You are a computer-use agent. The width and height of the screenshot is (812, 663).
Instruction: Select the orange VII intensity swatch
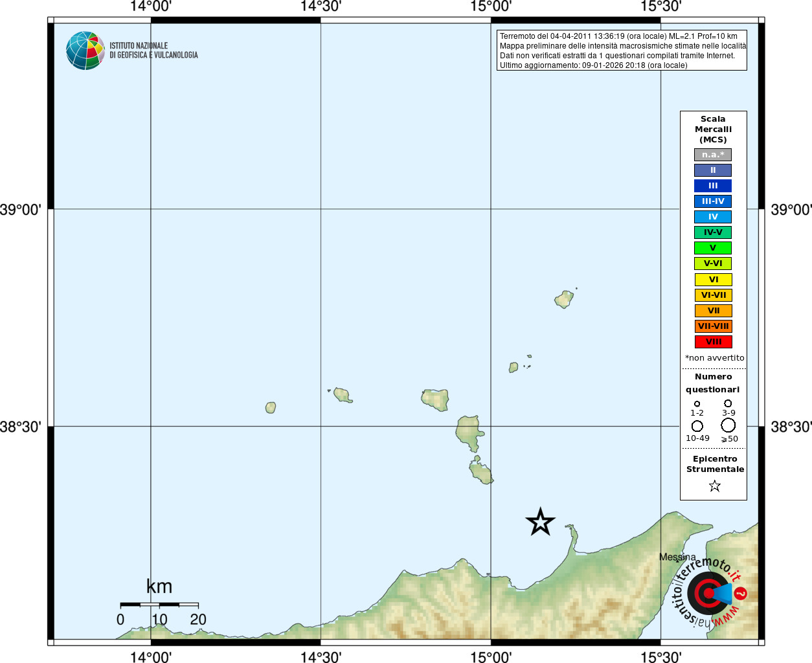(713, 311)
